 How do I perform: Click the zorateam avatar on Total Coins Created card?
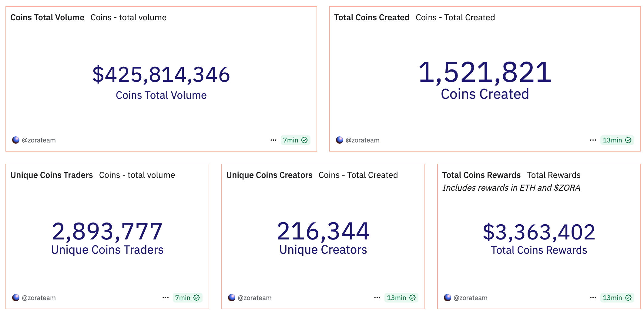[339, 140]
